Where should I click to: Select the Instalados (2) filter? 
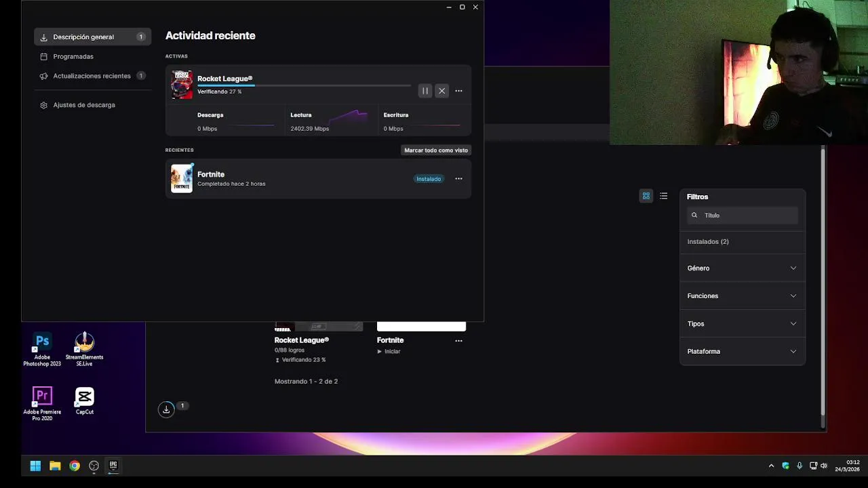pos(708,242)
